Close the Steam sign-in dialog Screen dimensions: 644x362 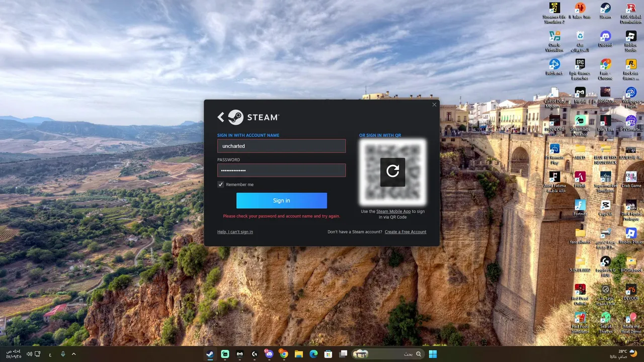point(434,105)
